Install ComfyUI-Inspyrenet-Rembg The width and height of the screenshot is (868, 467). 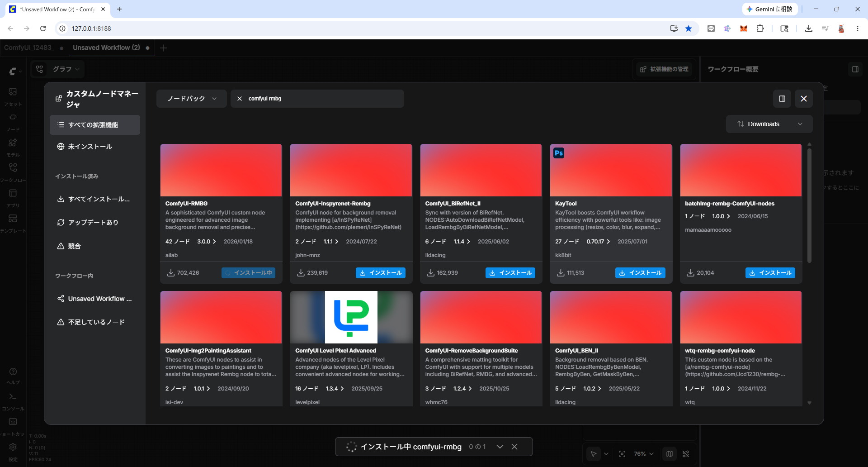pos(381,273)
